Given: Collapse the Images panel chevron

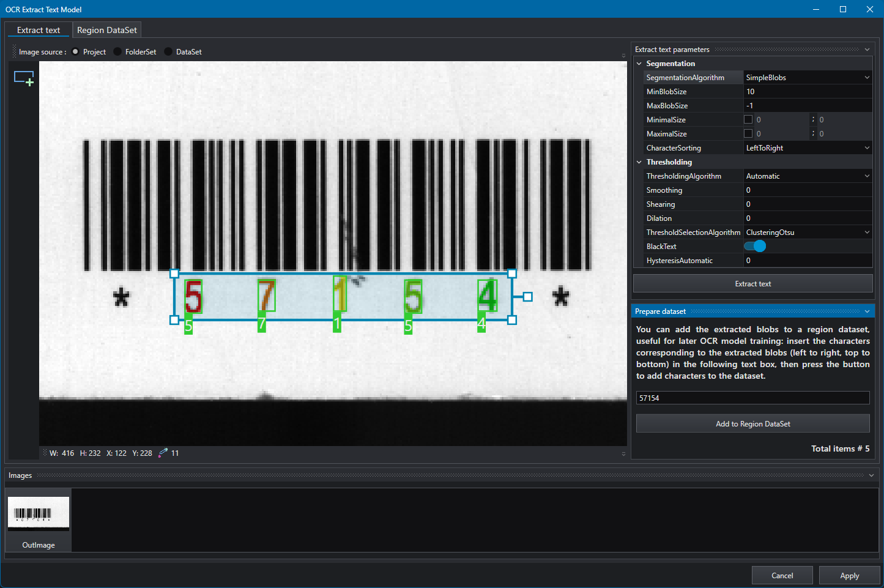Looking at the screenshot, I should (x=872, y=475).
